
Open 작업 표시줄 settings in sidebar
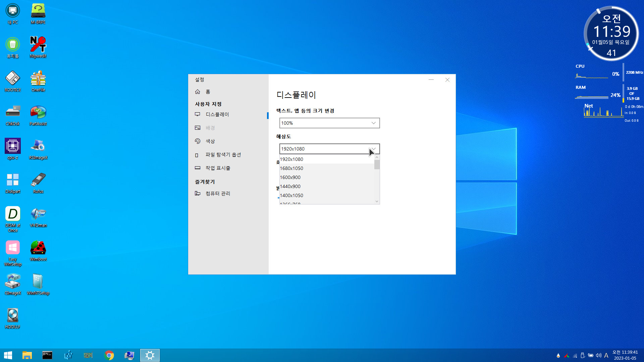pyautogui.click(x=228, y=168)
